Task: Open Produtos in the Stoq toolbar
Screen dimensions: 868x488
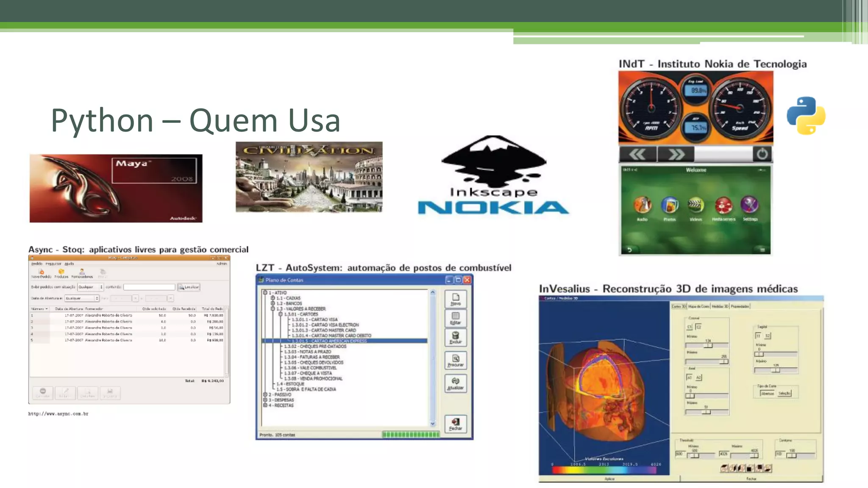Action: point(61,273)
